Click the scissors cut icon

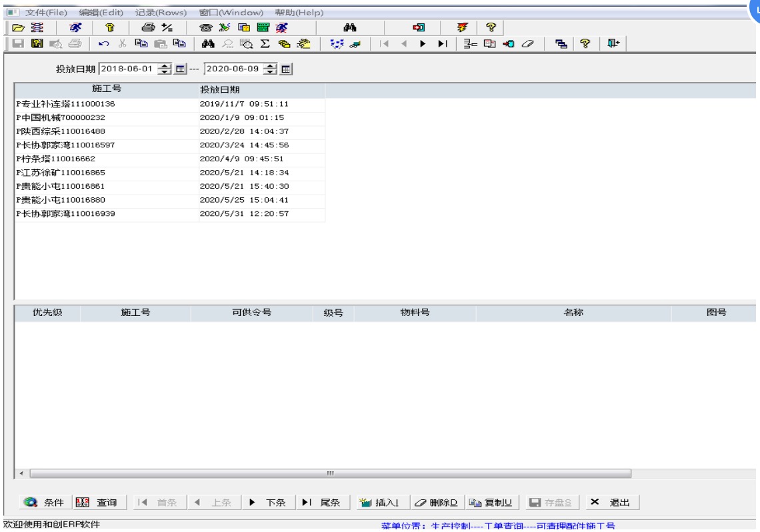[122, 43]
